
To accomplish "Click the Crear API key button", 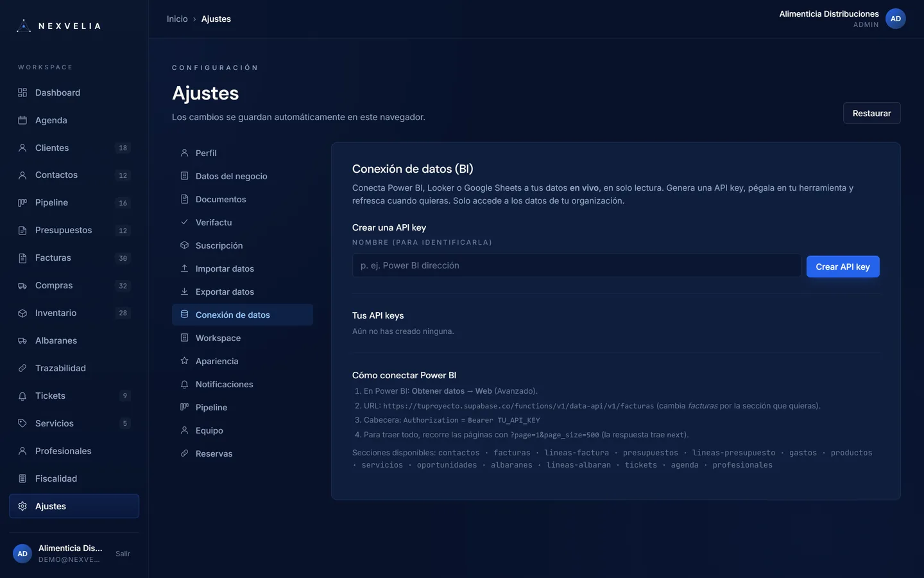I will (x=843, y=267).
